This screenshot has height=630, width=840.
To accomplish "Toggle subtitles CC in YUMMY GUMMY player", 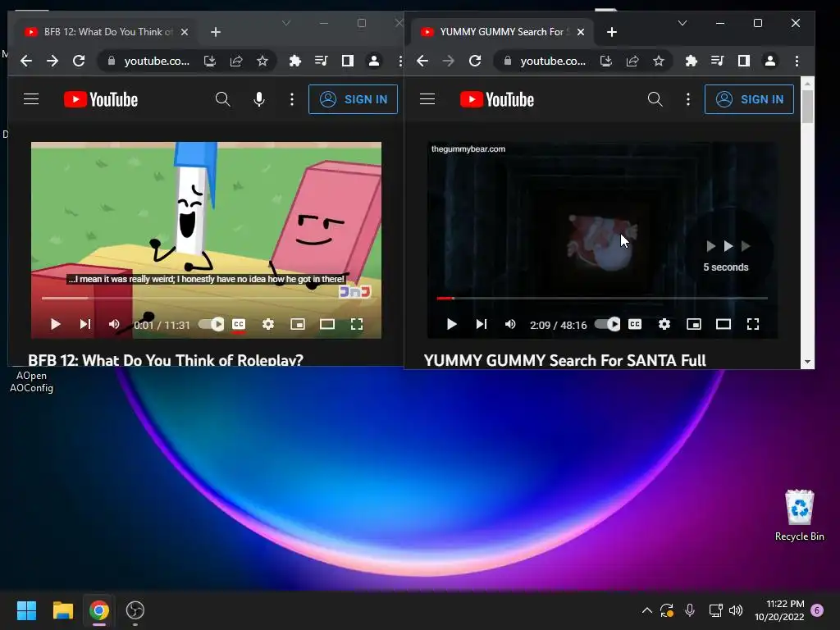I will (x=635, y=324).
